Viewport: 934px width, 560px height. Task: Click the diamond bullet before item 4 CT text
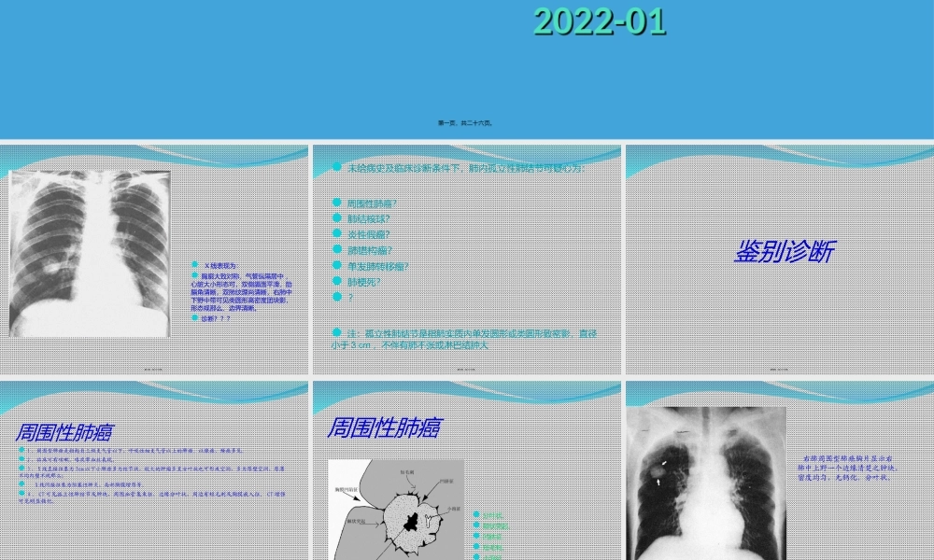point(21,494)
